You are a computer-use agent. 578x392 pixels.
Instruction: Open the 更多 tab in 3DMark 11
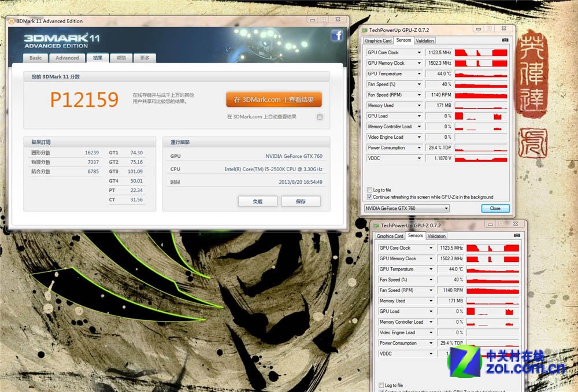tap(145, 58)
